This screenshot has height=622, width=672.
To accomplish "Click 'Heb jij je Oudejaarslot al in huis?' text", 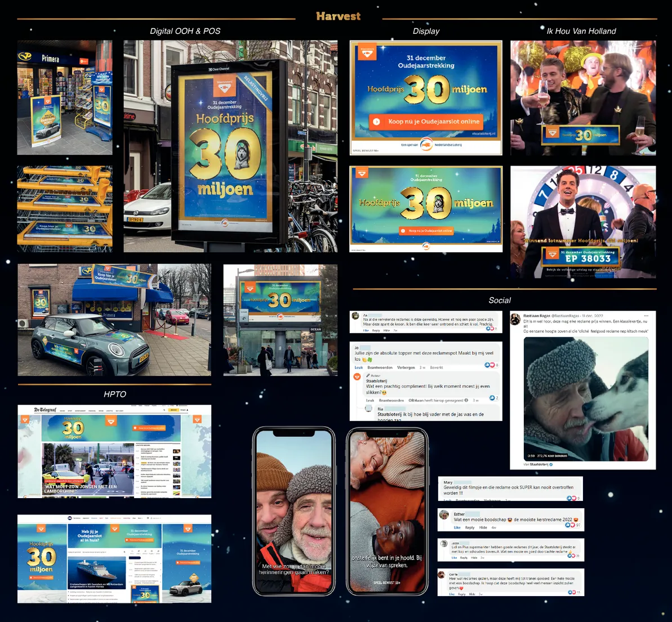I will (90, 535).
